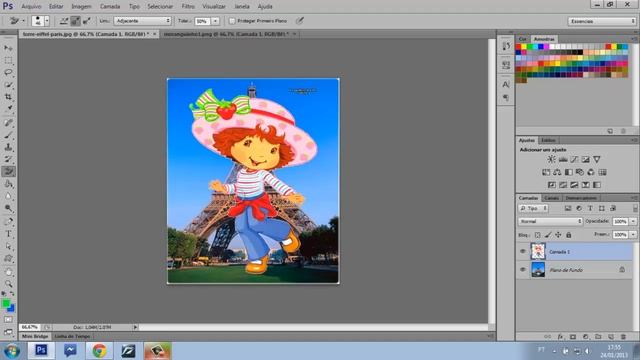
Task: Add a Gradient Map adjustment
Action: pos(597,185)
